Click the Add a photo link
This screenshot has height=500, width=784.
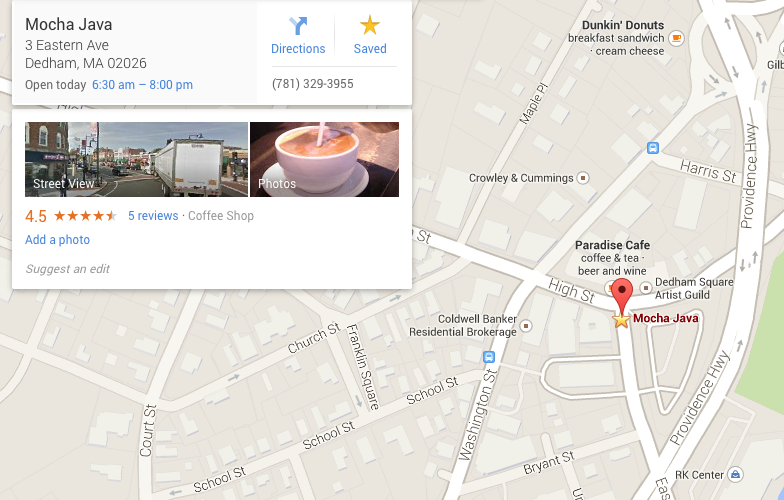pyautogui.click(x=58, y=240)
